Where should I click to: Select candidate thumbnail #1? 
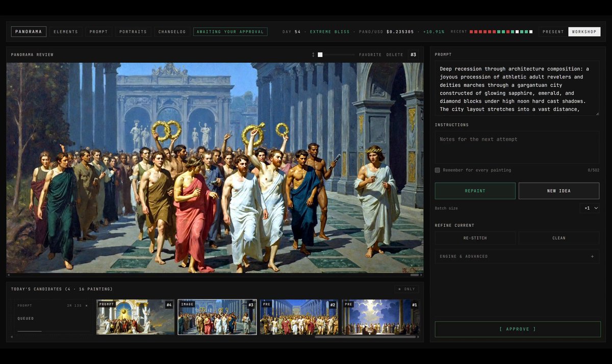click(380, 317)
